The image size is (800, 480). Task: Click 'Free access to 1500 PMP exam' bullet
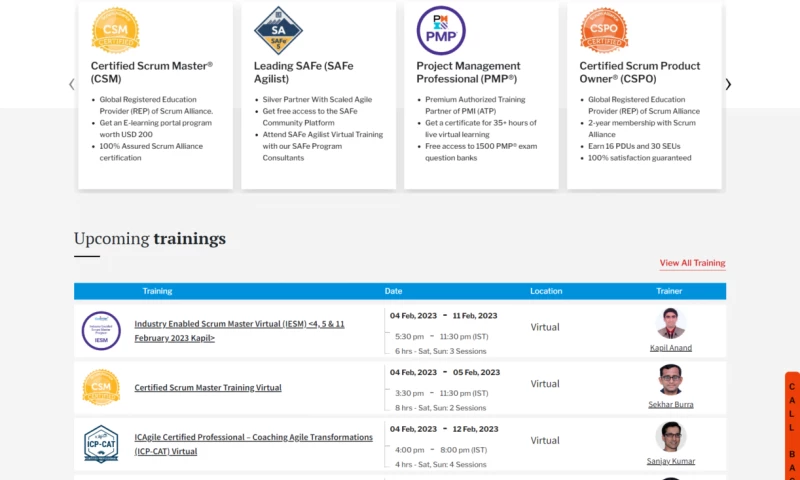tap(481, 152)
